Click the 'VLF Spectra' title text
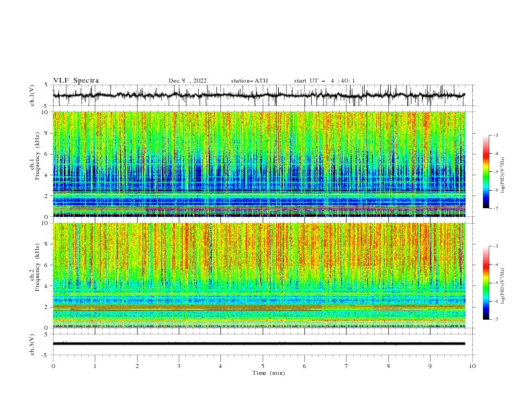Viewport: 532px width, 411px height. [76, 81]
